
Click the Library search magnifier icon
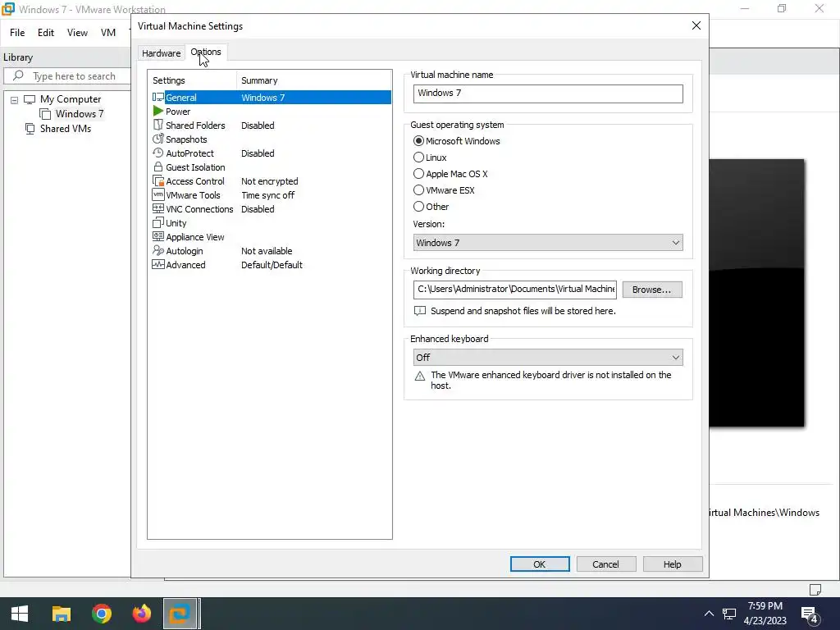pos(18,75)
